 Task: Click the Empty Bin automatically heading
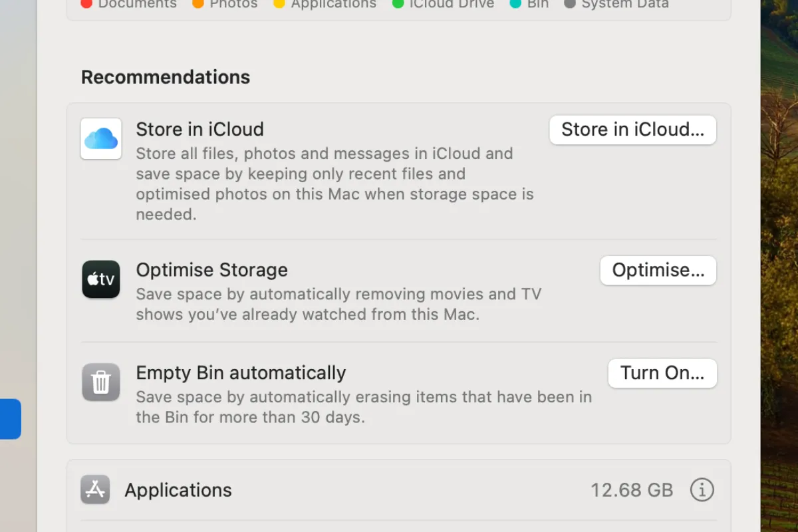coord(241,373)
